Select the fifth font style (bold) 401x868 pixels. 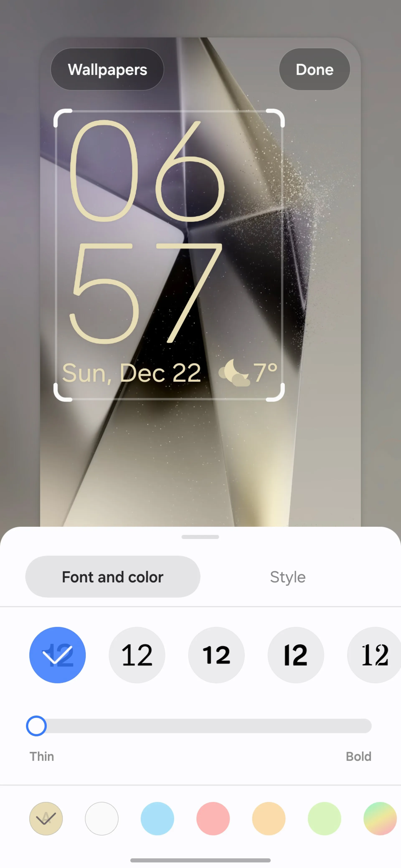click(x=374, y=655)
